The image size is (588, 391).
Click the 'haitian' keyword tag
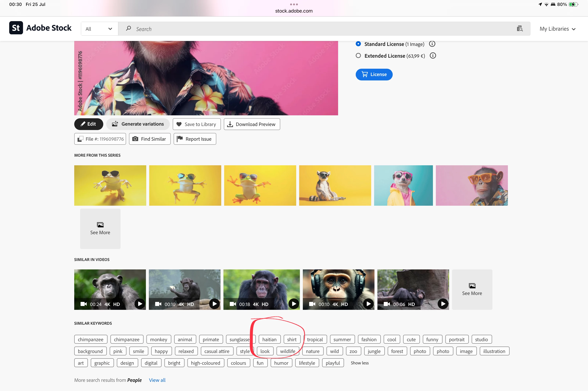pos(269,339)
